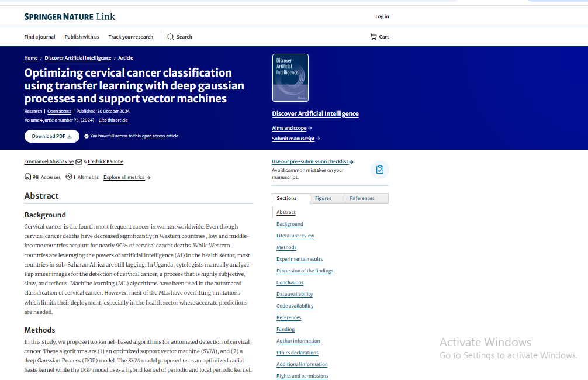Open the Find a journal menu

click(x=40, y=37)
